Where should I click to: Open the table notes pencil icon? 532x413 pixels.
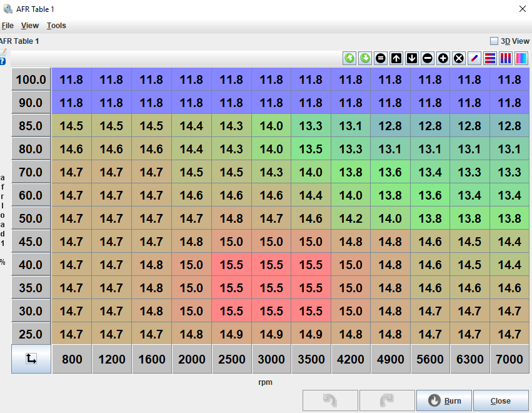point(3,53)
